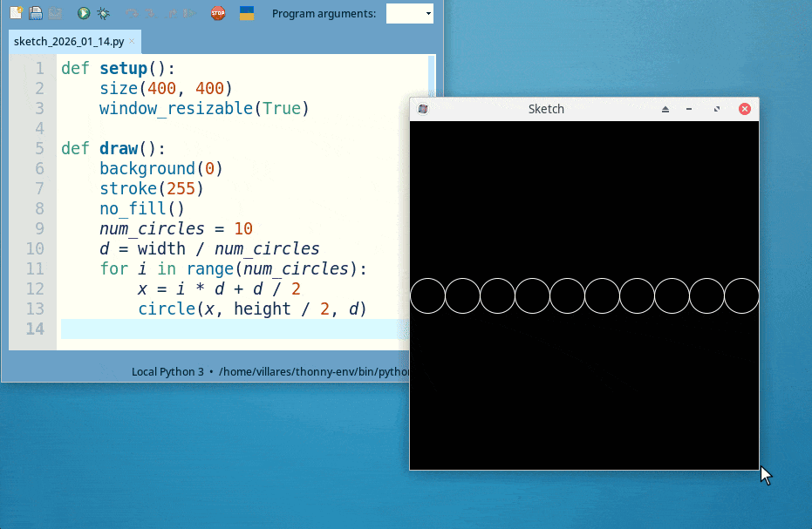
Task: Start debugging with the bug icon
Action: 103,13
